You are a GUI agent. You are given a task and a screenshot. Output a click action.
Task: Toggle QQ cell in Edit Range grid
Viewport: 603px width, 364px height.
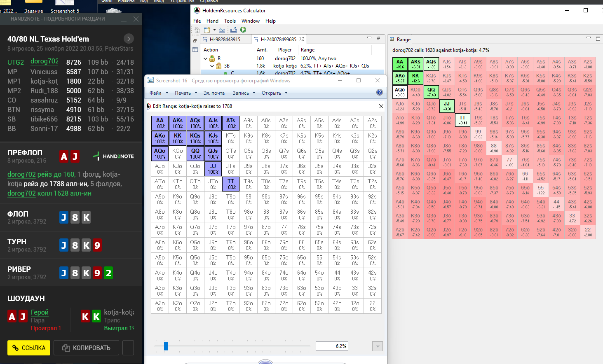click(195, 154)
